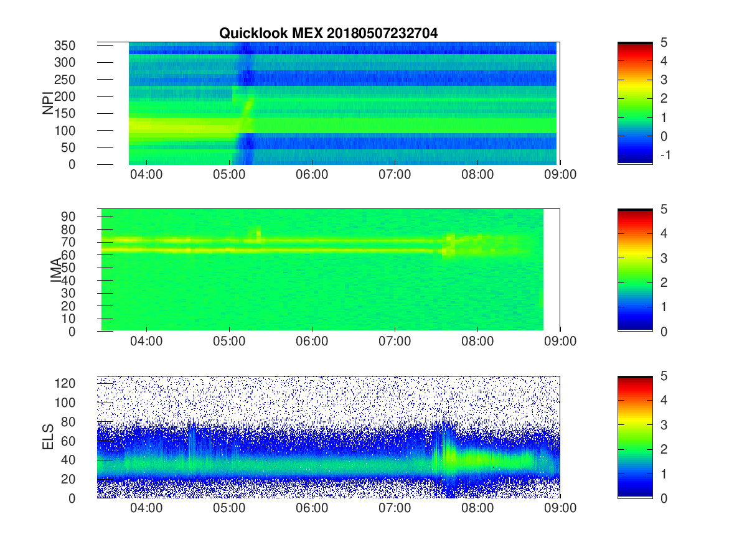This screenshot has height=560, width=747.
Task: Click the 04:00 time label under IMA plot
Action: pos(146,342)
